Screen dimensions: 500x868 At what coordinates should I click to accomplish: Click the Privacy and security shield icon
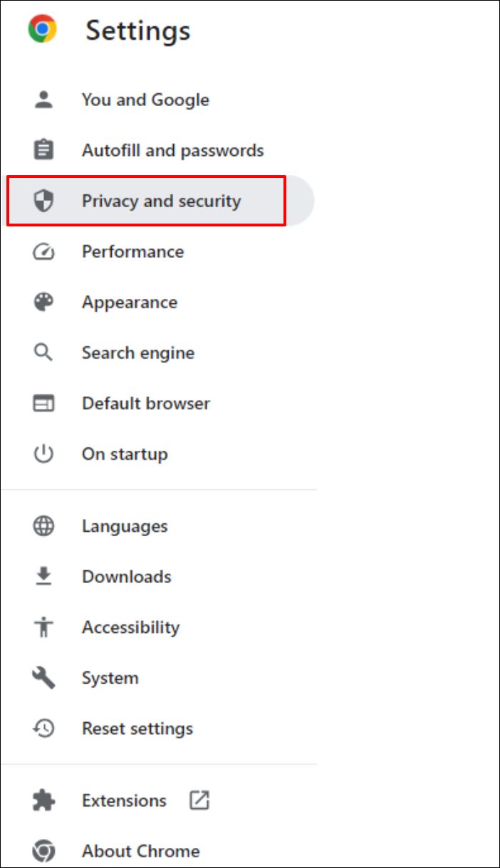click(43, 202)
